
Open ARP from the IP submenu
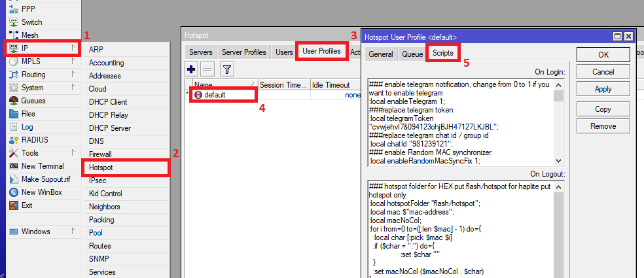(x=126, y=50)
